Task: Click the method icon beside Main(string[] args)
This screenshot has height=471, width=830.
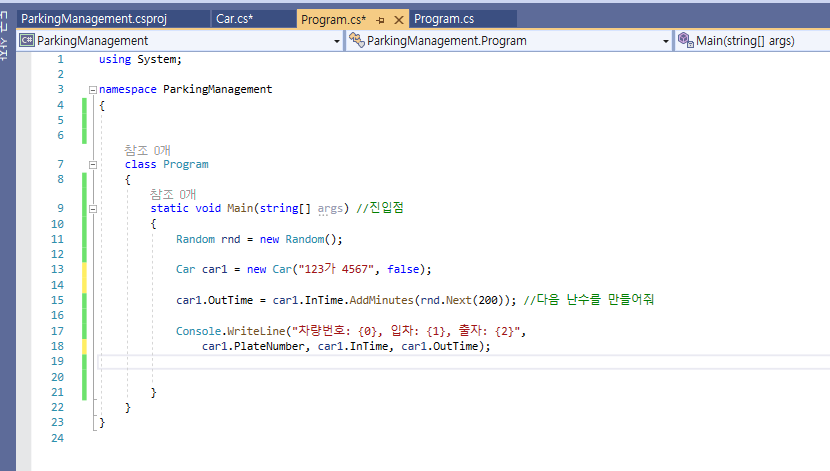Action: 686,40
